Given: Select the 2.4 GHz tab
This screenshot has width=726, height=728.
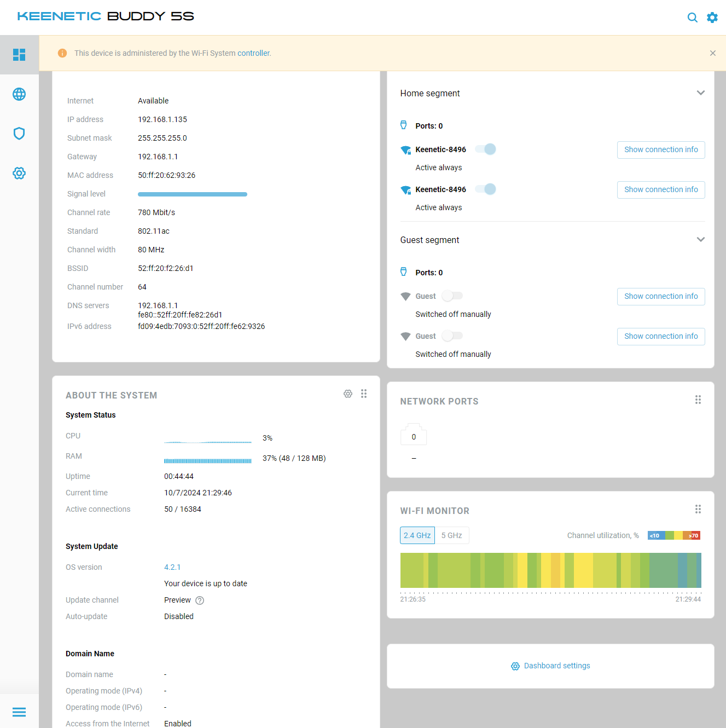Looking at the screenshot, I should 417,535.
